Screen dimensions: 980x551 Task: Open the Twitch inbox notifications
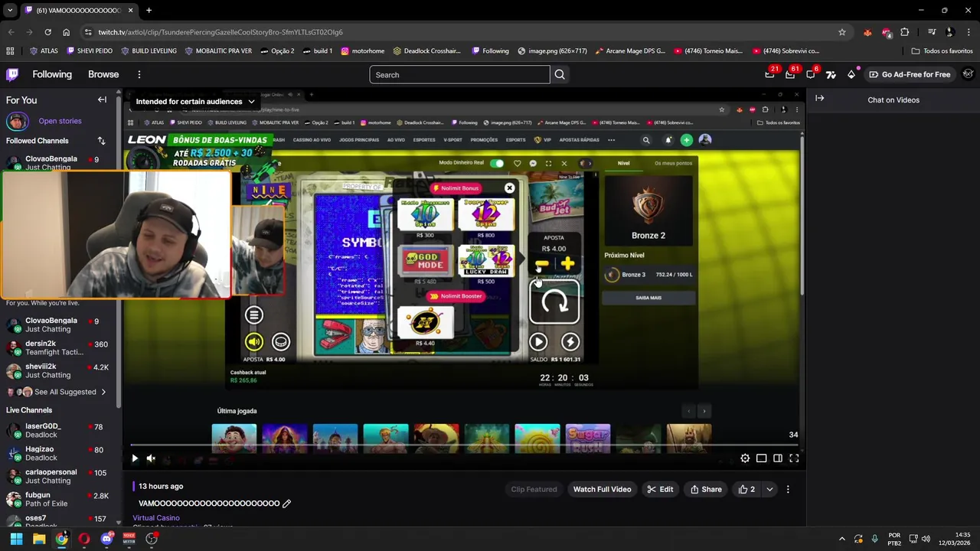click(790, 74)
